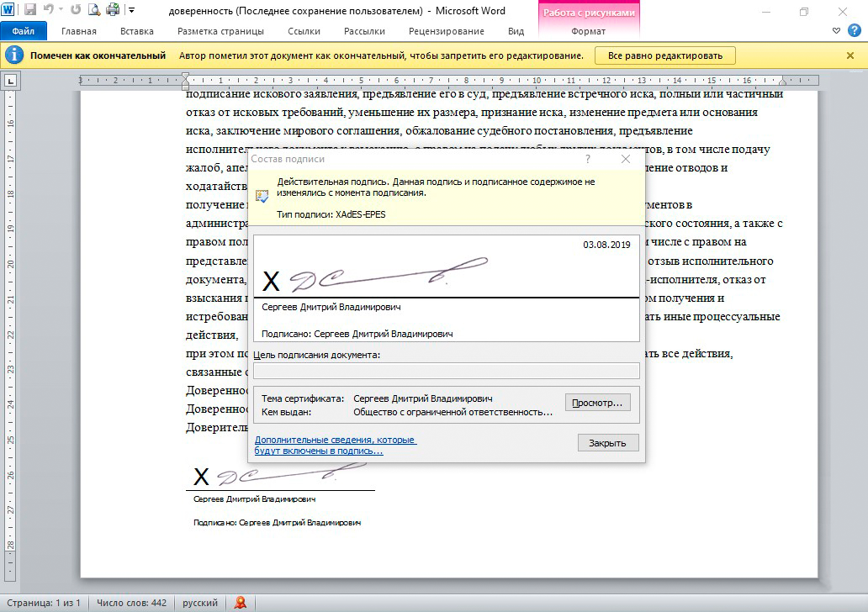Click the Закрыть button
This screenshot has height=612, width=868.
pos(608,443)
